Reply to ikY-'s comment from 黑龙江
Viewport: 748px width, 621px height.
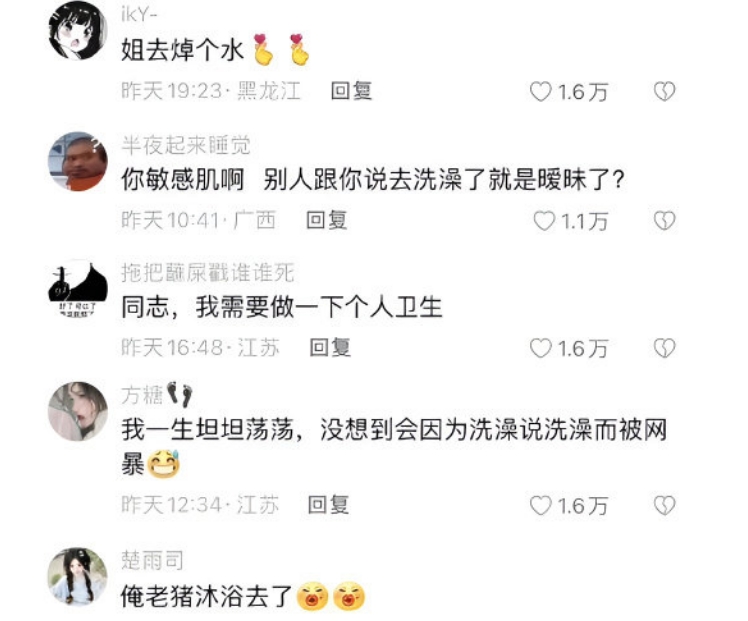pos(351,91)
